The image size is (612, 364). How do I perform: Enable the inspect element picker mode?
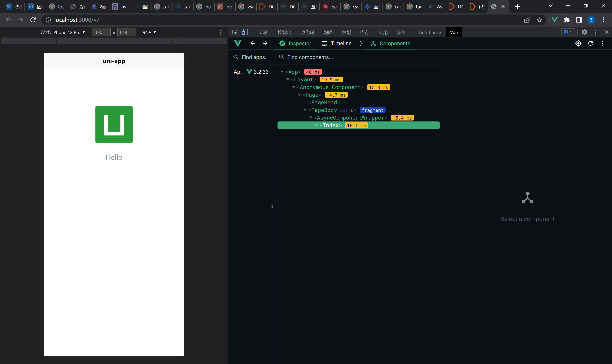click(234, 32)
